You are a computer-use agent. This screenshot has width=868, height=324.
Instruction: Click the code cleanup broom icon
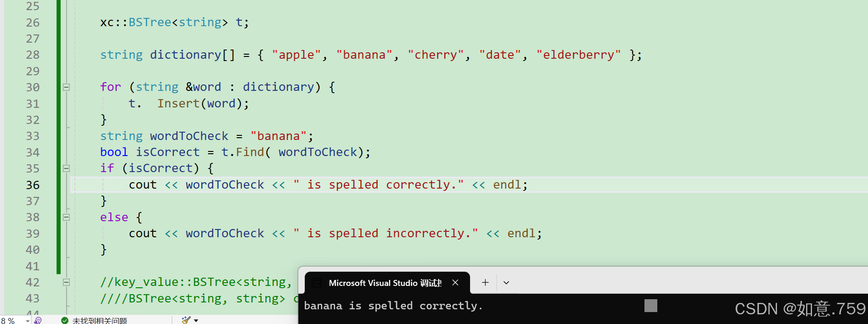[185, 320]
